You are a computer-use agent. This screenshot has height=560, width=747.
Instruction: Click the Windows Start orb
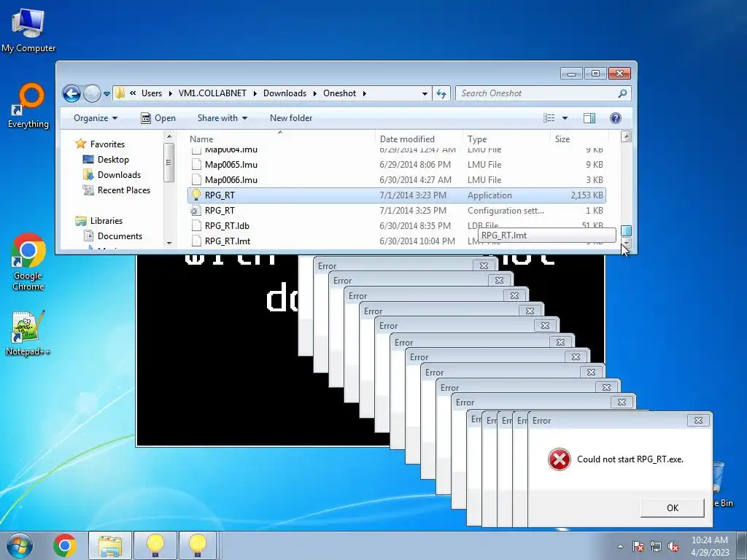(x=20, y=545)
